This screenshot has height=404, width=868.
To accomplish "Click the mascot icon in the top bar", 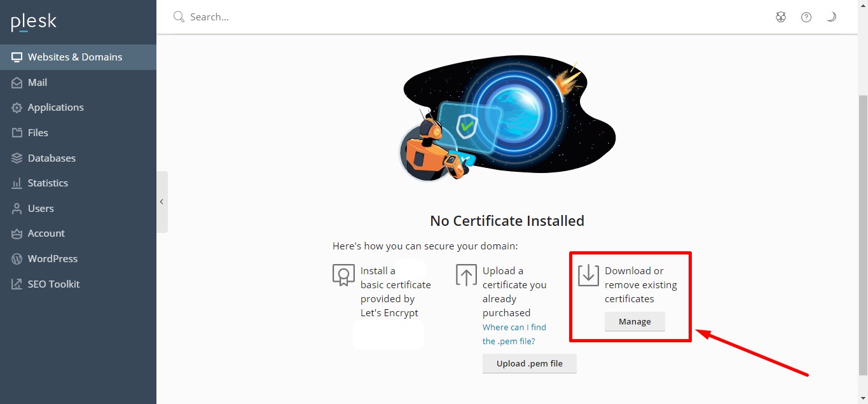I will pyautogui.click(x=781, y=17).
